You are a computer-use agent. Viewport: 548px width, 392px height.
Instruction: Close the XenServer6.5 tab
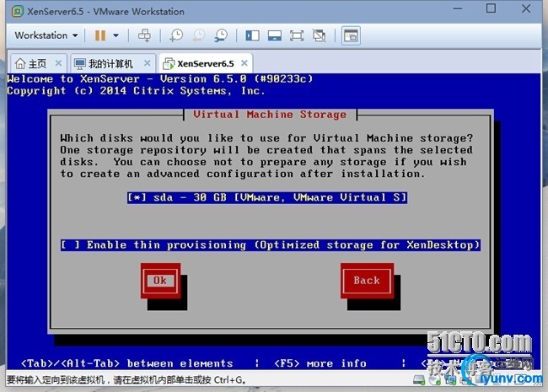click(x=244, y=63)
